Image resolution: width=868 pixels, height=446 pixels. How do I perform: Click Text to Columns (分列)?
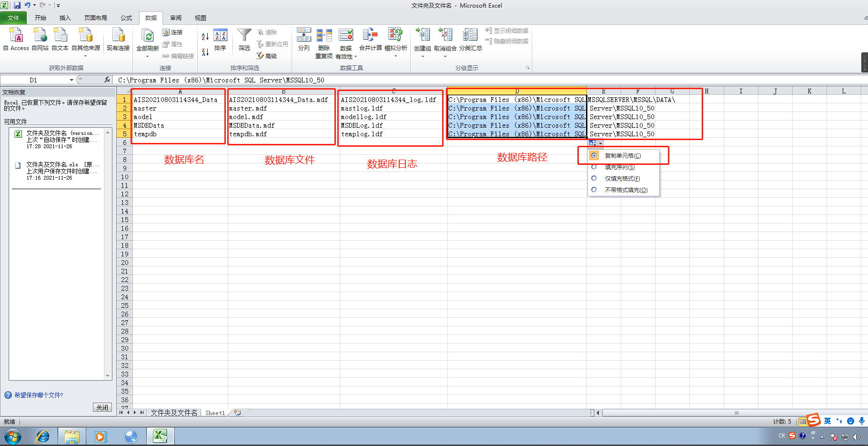click(x=304, y=40)
